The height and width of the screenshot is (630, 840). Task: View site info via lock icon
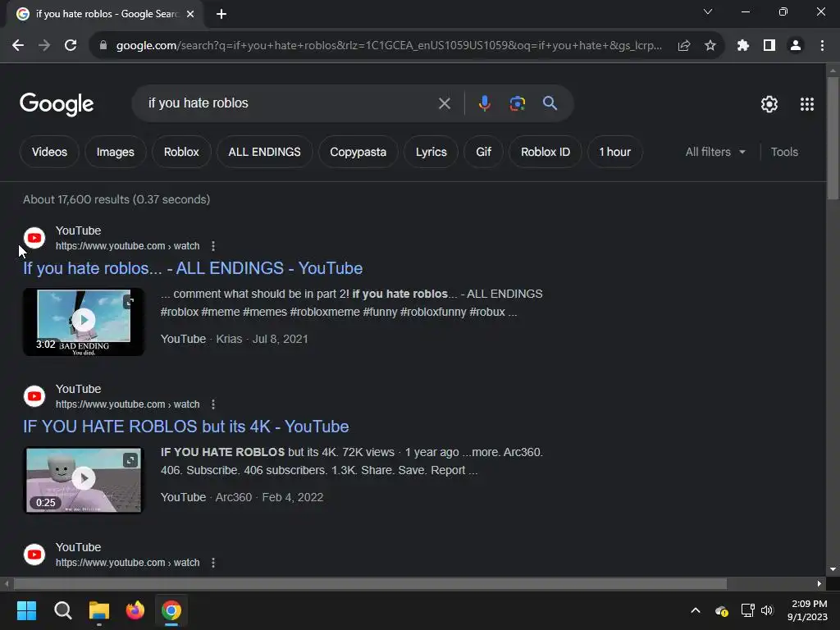(103, 46)
